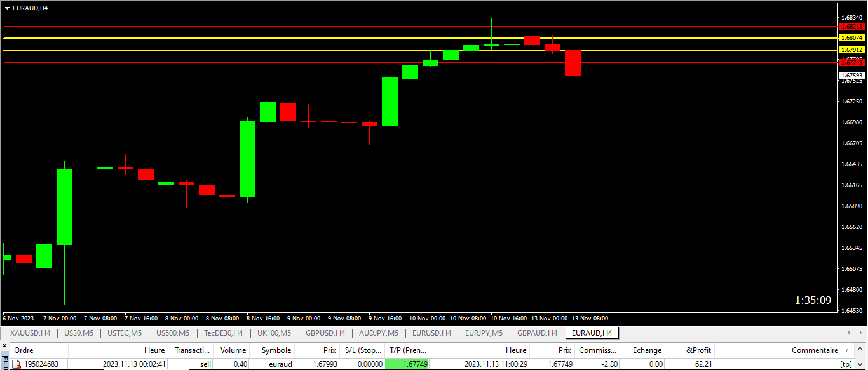Click the right arrow to show more chart tabs
The width and height of the screenshot is (868, 370).
[859, 333]
